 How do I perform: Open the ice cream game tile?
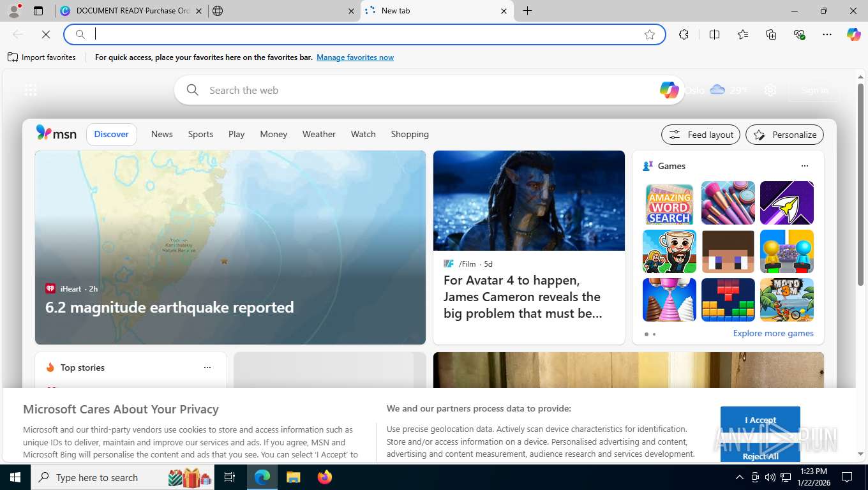click(x=670, y=300)
